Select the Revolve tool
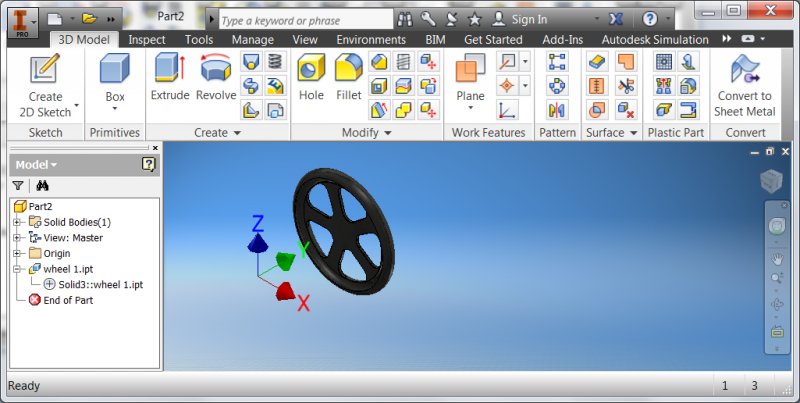The image size is (800, 403). point(216,78)
